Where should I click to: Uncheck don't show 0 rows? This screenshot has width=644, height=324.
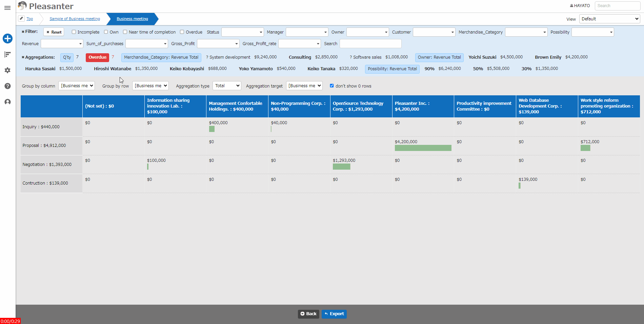tap(332, 86)
